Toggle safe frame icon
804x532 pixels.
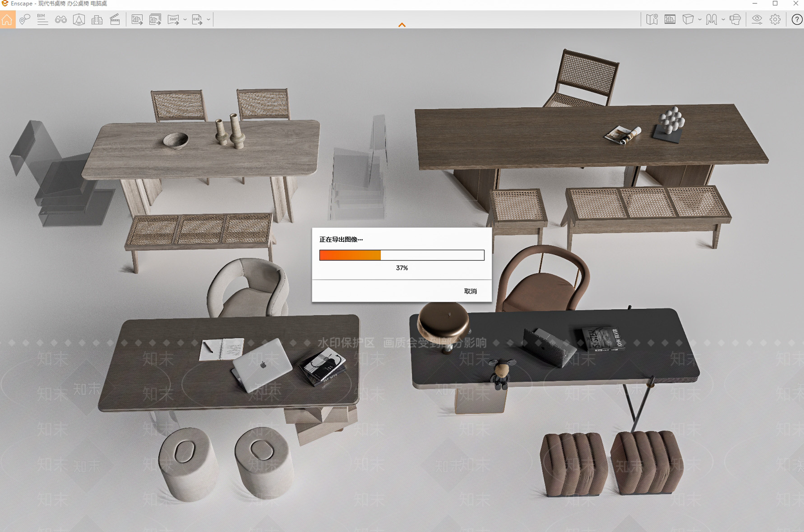point(670,20)
